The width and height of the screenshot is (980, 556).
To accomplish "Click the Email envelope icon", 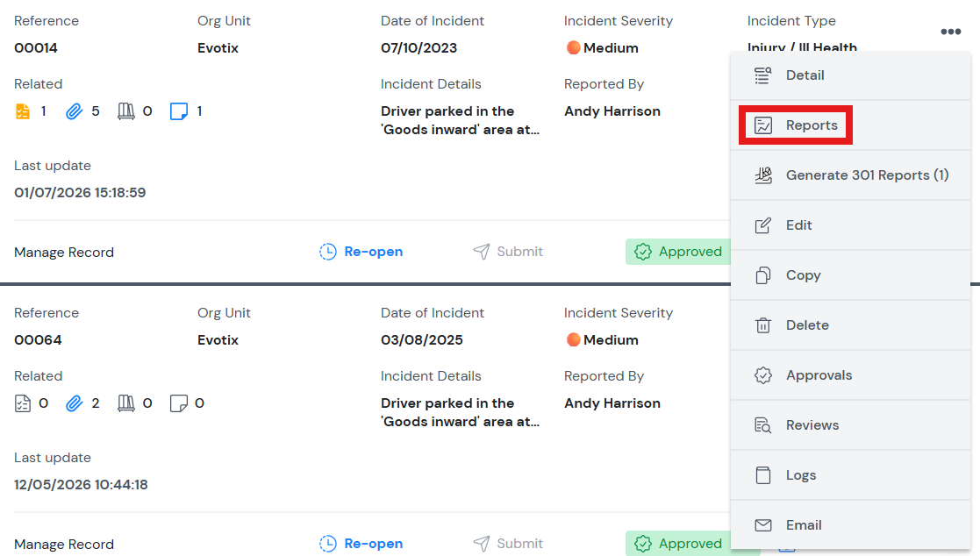I will 763,525.
